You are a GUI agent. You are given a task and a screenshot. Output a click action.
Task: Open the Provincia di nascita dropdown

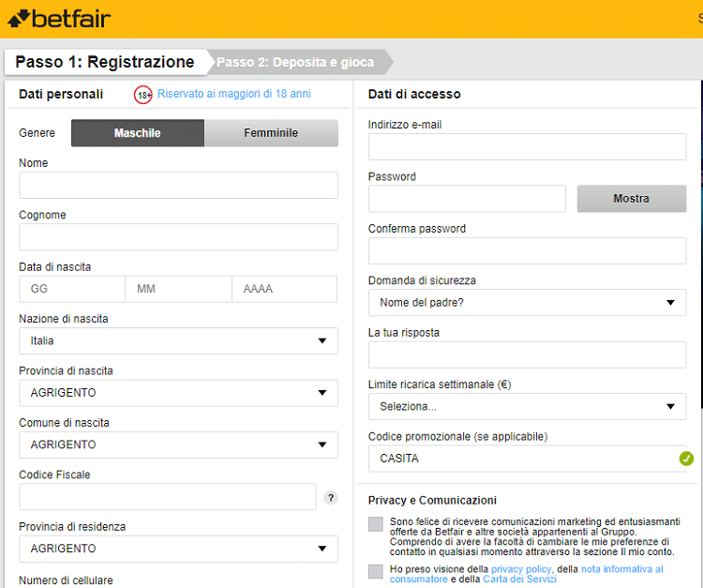pos(178,393)
